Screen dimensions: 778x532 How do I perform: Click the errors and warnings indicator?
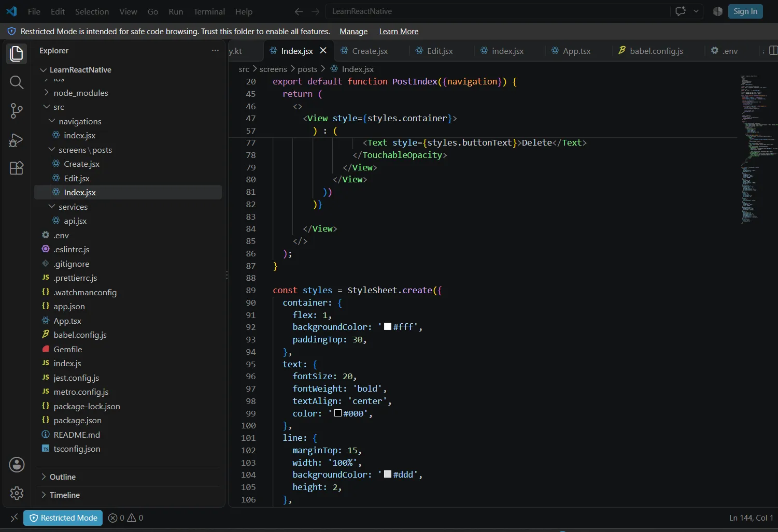(x=126, y=517)
